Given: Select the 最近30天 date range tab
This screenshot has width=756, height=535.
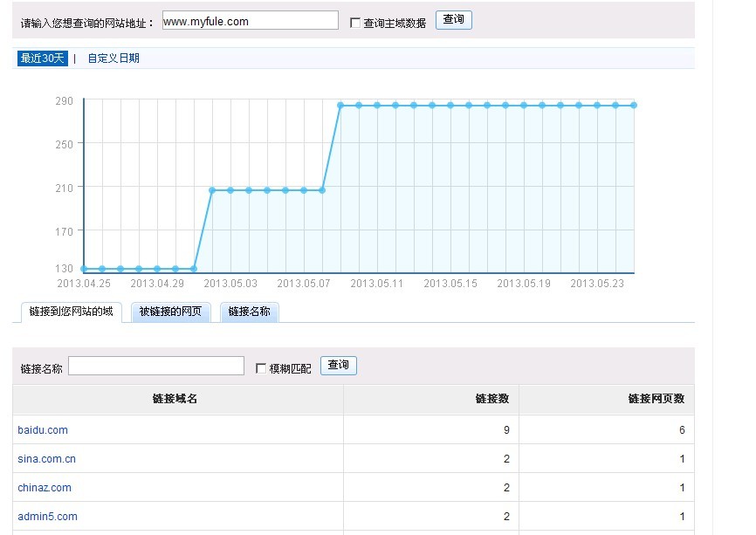Looking at the screenshot, I should (x=43, y=58).
